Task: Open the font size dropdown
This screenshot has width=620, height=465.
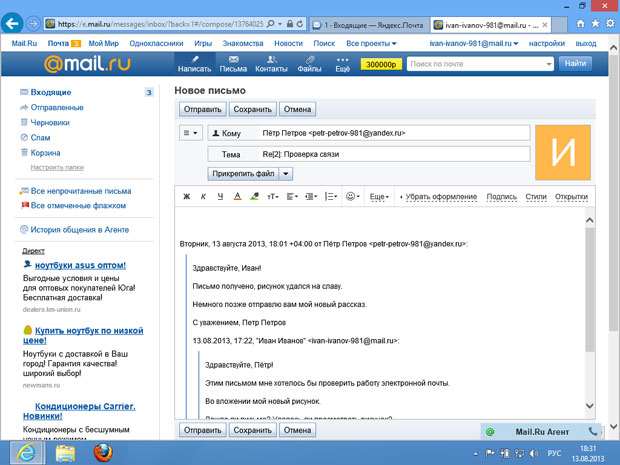Action: point(273,197)
